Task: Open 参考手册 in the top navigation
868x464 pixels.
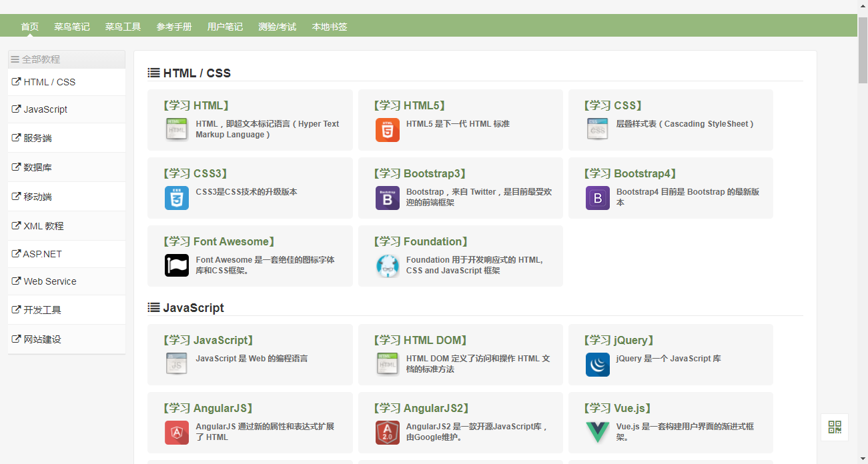Action: pos(174,27)
